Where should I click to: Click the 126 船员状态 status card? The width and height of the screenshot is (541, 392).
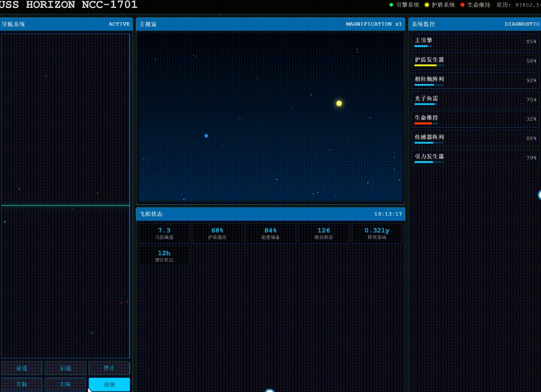[x=324, y=233]
